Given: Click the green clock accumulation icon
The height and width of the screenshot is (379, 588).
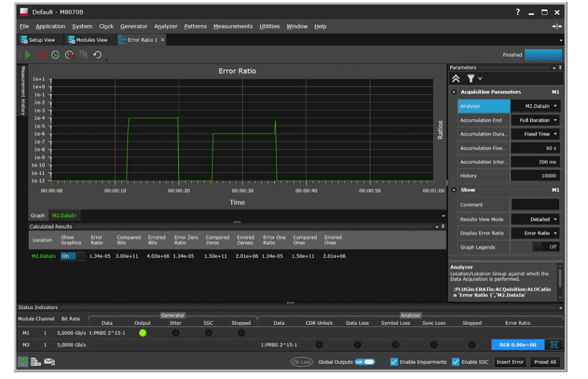Looking at the screenshot, I should click(56, 55).
